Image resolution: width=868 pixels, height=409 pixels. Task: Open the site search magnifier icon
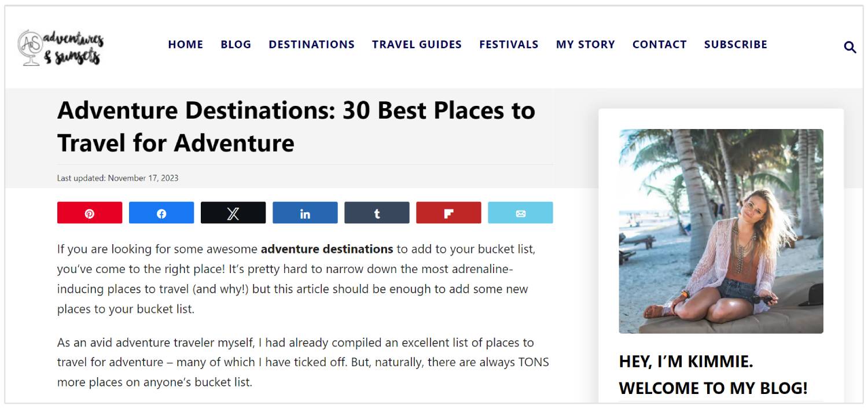[x=849, y=47]
